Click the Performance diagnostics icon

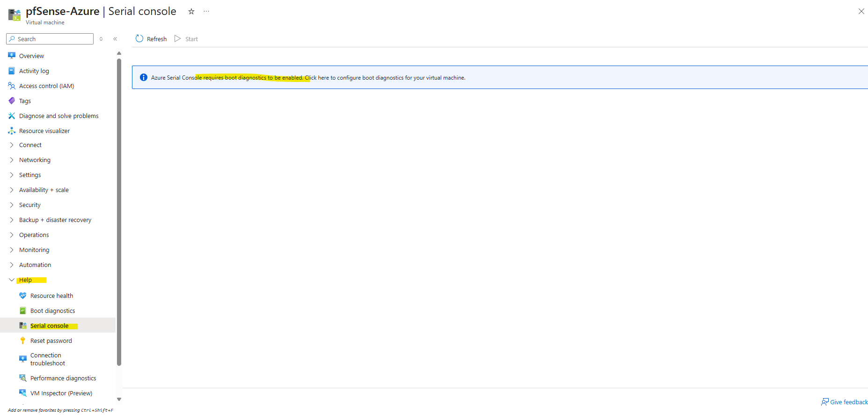[23, 378]
